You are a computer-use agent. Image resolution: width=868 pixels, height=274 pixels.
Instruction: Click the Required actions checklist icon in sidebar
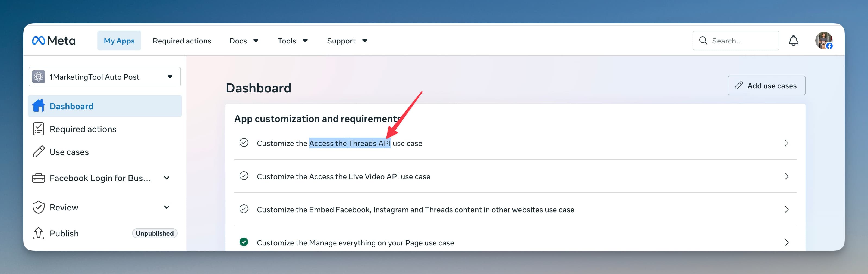pyautogui.click(x=38, y=129)
